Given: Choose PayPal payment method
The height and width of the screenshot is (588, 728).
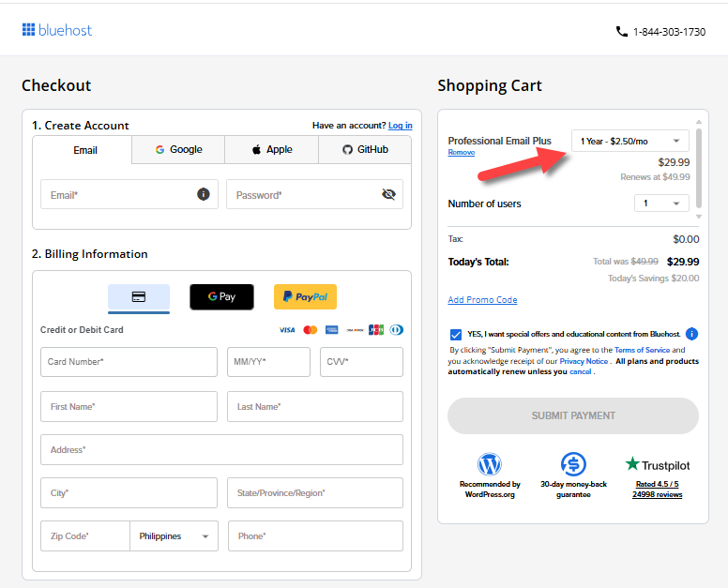Looking at the screenshot, I should (x=305, y=297).
